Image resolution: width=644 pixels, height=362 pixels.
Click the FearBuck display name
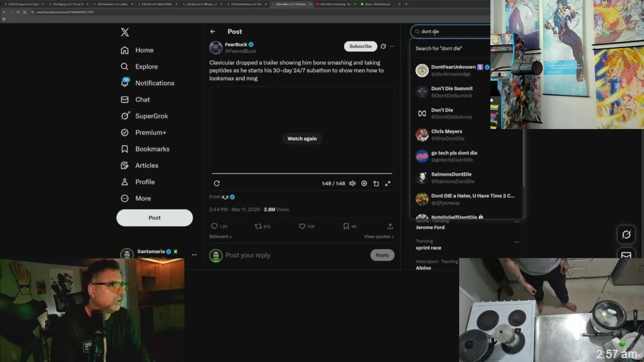pyautogui.click(x=235, y=44)
